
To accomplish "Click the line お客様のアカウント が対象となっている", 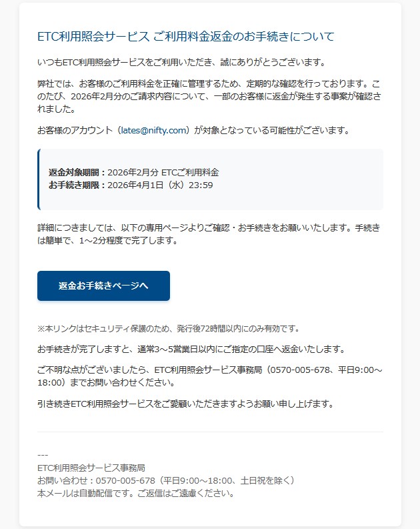I will coord(194,130).
